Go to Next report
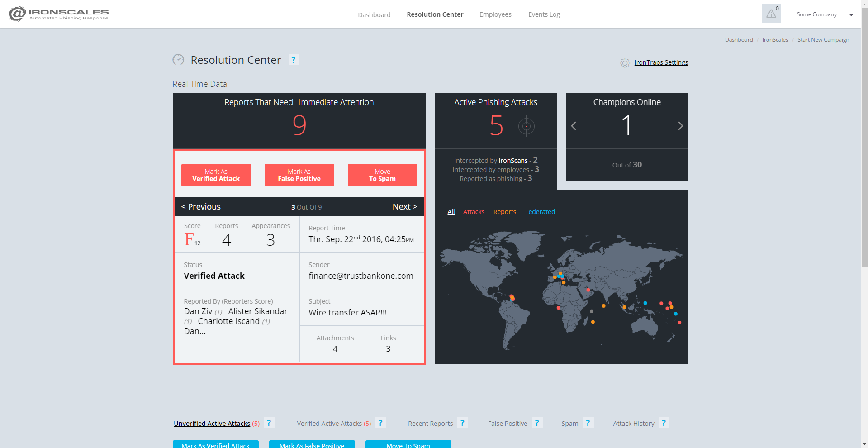Screen dimensions: 868x448 [x=404, y=207]
